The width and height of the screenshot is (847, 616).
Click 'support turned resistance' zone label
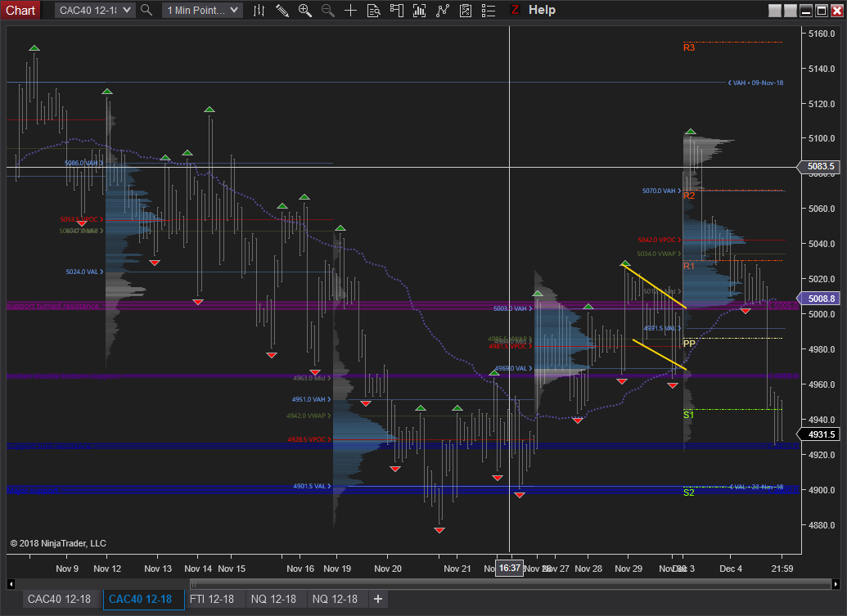[x=53, y=306]
